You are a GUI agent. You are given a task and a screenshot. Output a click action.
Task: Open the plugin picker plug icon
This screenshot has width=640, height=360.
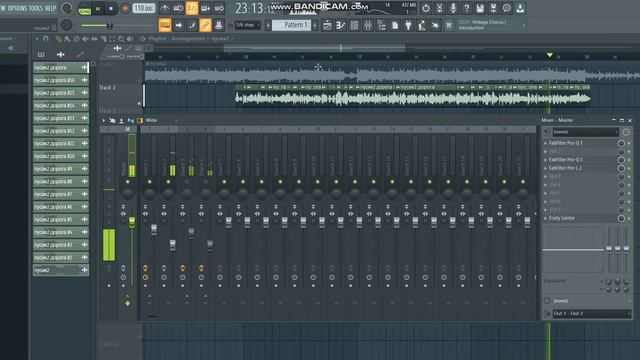408,25
